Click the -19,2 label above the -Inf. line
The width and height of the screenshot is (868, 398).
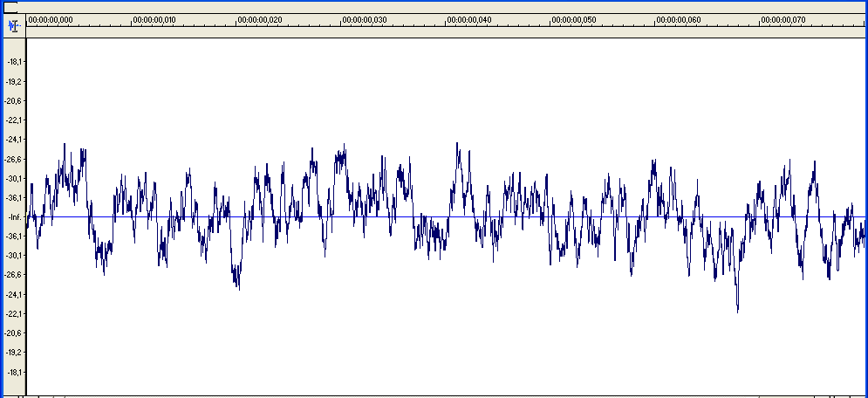(x=15, y=81)
